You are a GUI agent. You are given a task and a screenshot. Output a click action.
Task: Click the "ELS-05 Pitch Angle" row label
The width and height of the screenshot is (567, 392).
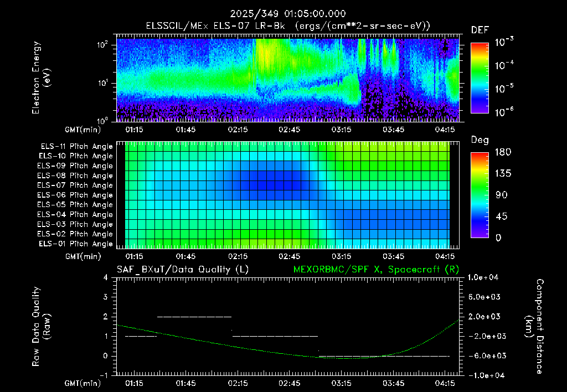click(75, 205)
